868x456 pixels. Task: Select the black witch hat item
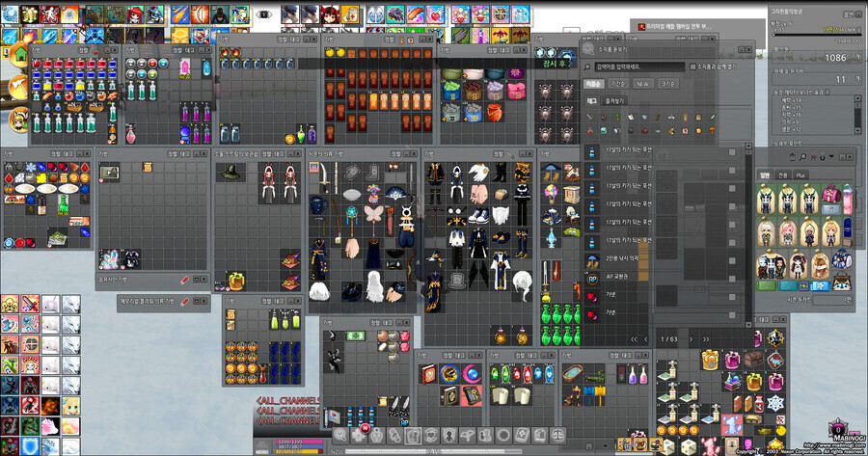[x=229, y=172]
